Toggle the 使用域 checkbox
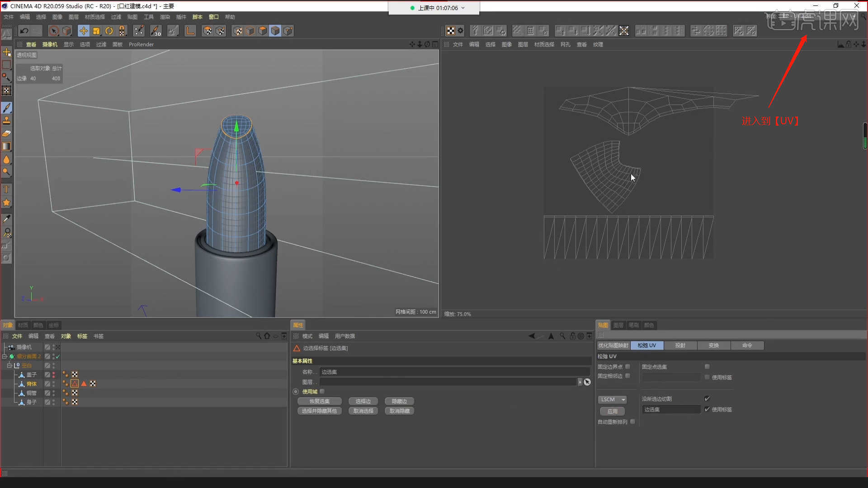Image resolution: width=868 pixels, height=488 pixels. (322, 391)
